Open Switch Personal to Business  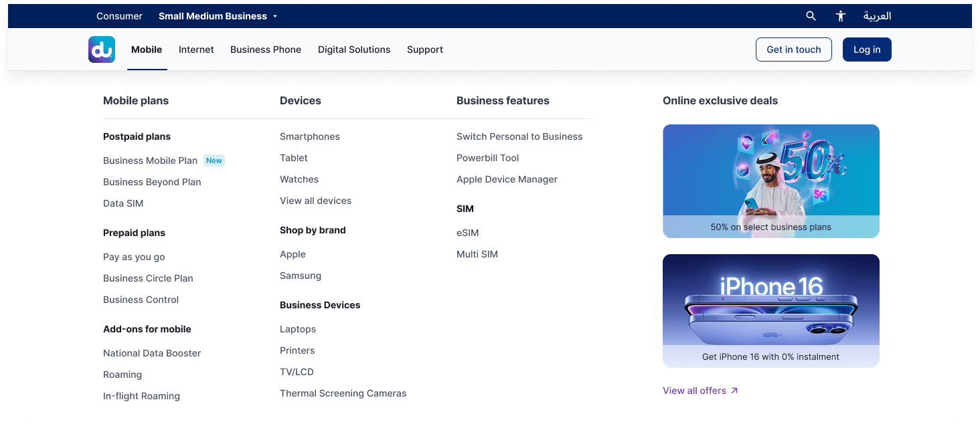tap(519, 136)
